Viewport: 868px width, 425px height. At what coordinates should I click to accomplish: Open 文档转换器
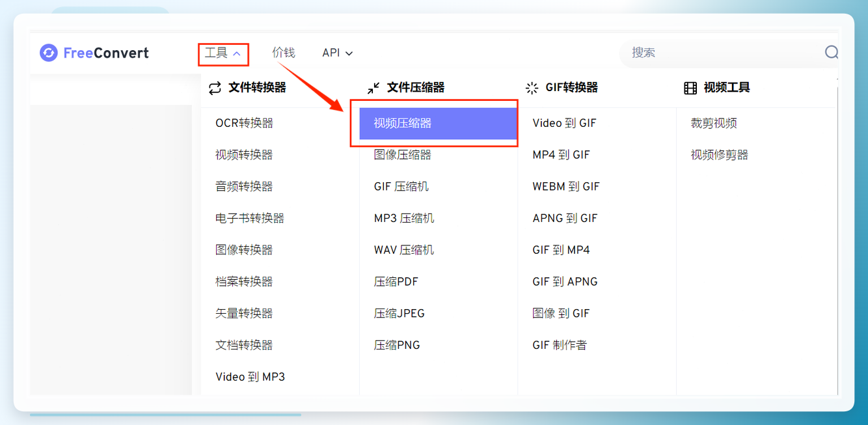pos(244,346)
